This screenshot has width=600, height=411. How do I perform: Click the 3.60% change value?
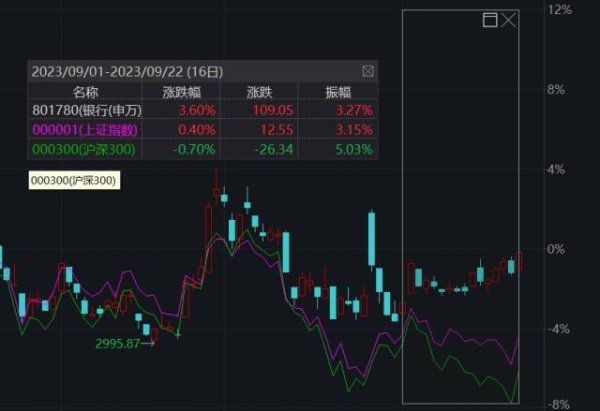[197, 111]
